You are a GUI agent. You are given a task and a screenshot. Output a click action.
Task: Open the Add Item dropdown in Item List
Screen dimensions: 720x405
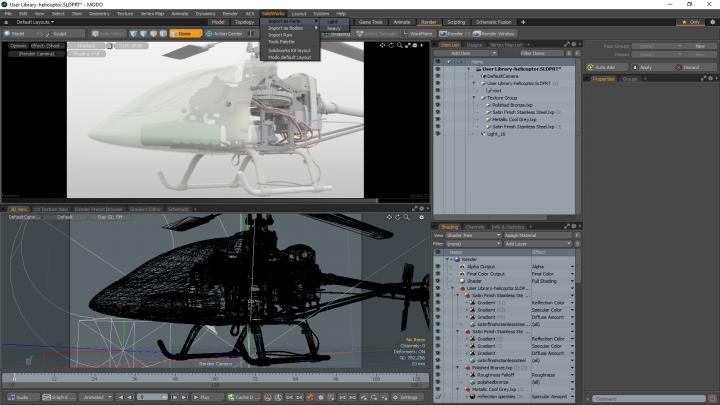[465, 53]
